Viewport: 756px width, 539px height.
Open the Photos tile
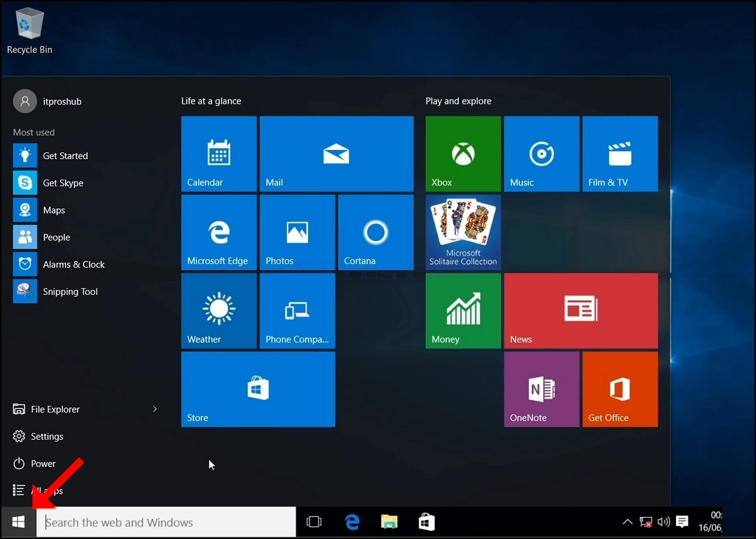click(x=298, y=232)
